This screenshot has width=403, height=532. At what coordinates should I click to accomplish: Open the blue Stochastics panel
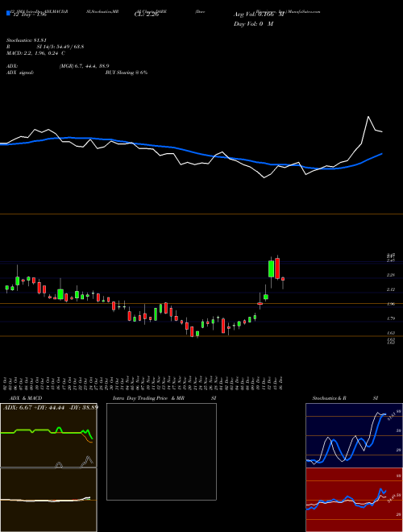pos(354,435)
